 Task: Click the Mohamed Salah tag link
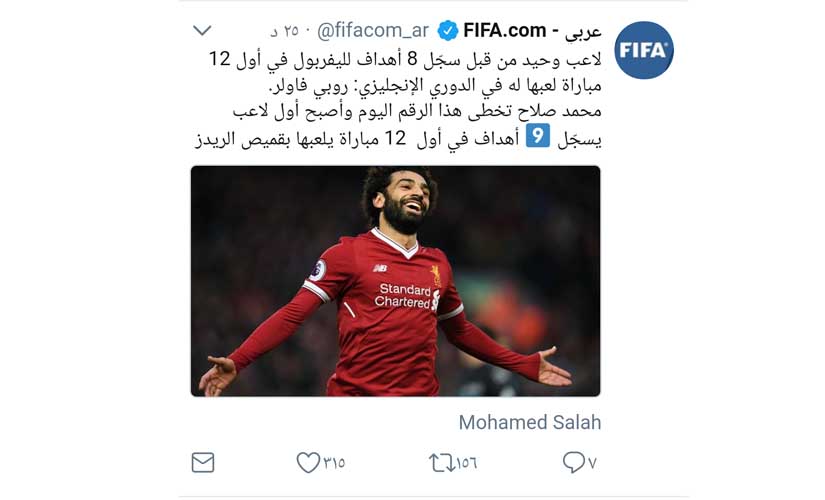coord(529,422)
